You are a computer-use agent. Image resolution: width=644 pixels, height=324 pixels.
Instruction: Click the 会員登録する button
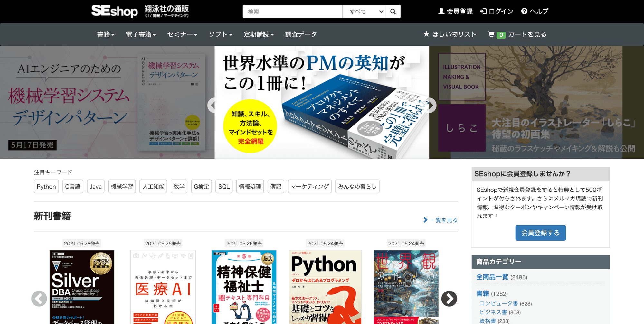click(x=540, y=233)
